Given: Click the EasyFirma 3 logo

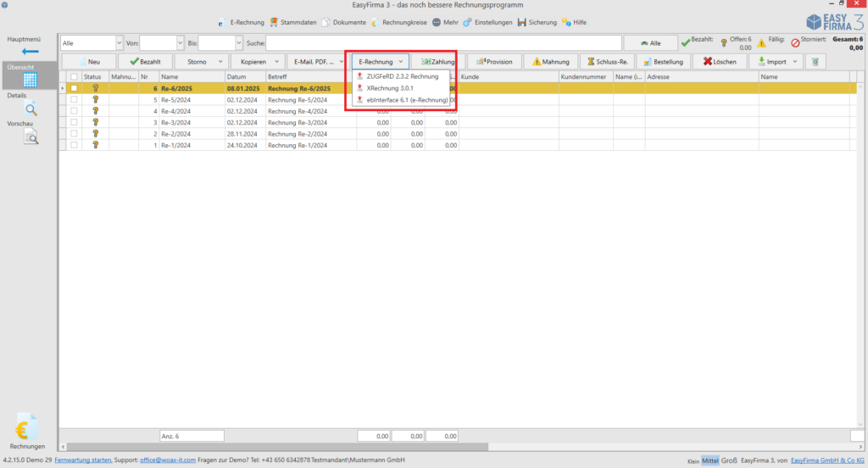Looking at the screenshot, I should pos(835,22).
